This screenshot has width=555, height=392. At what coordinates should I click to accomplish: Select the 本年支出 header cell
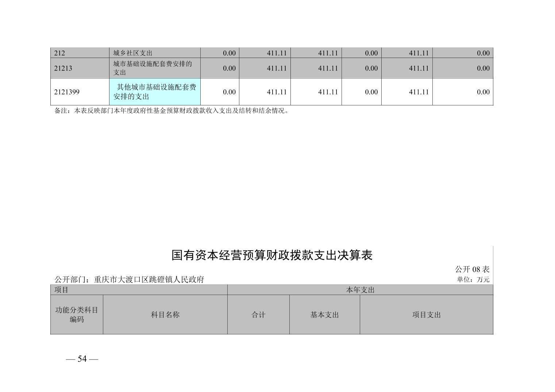tap(360, 290)
